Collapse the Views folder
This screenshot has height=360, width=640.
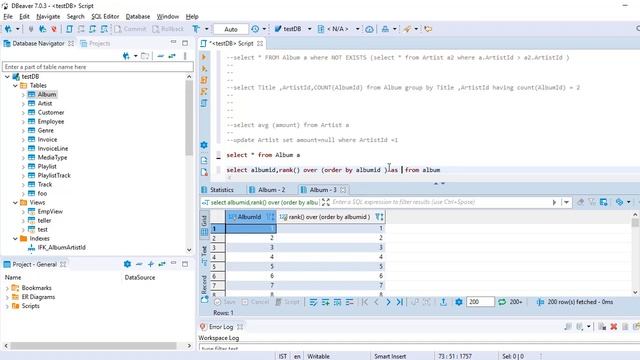[15, 202]
